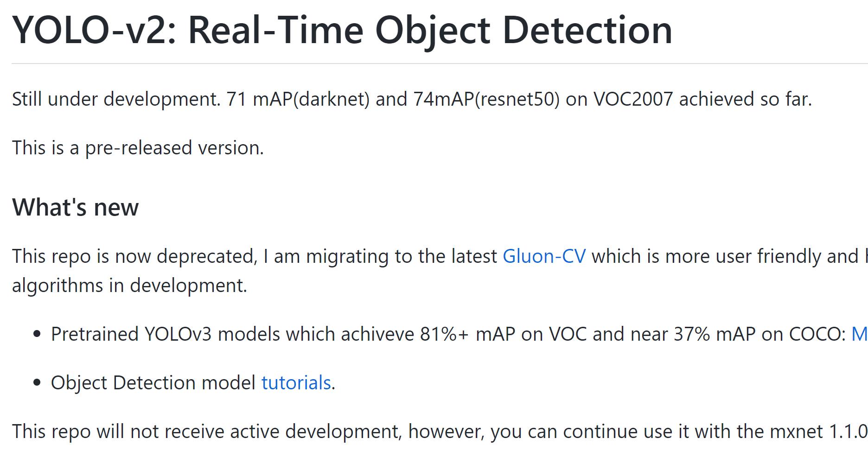Image resolution: width=868 pixels, height=470 pixels.
Task: Click the "74mAP(resnet50)" text
Action: (x=486, y=99)
